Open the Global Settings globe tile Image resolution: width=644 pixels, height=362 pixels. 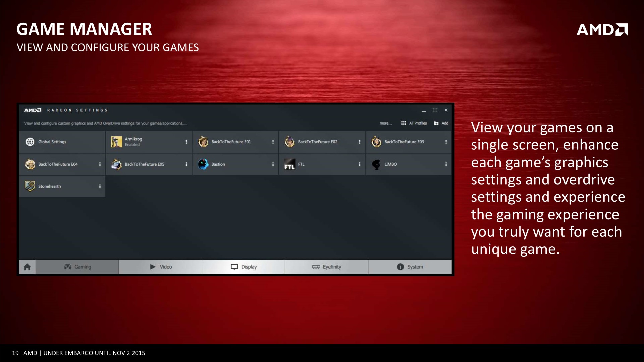click(30, 142)
